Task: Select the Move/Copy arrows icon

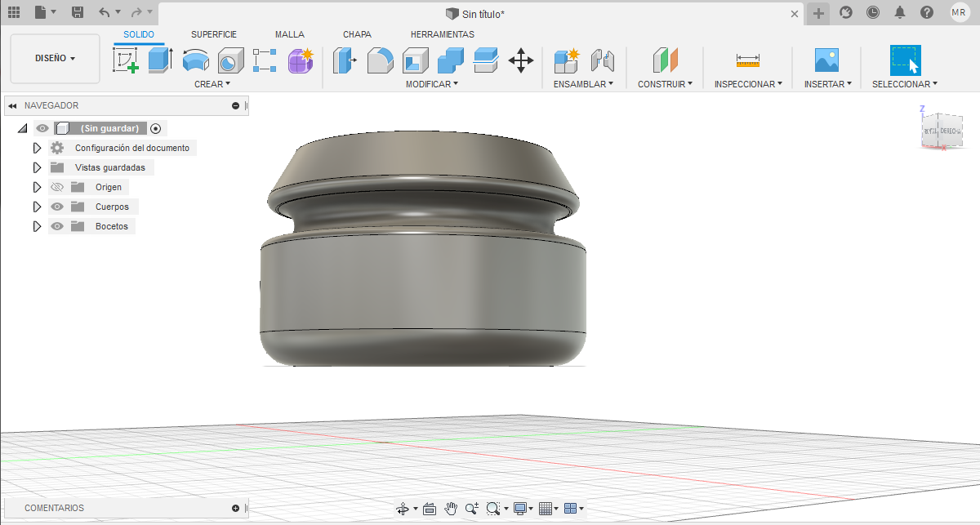Action: click(x=521, y=61)
